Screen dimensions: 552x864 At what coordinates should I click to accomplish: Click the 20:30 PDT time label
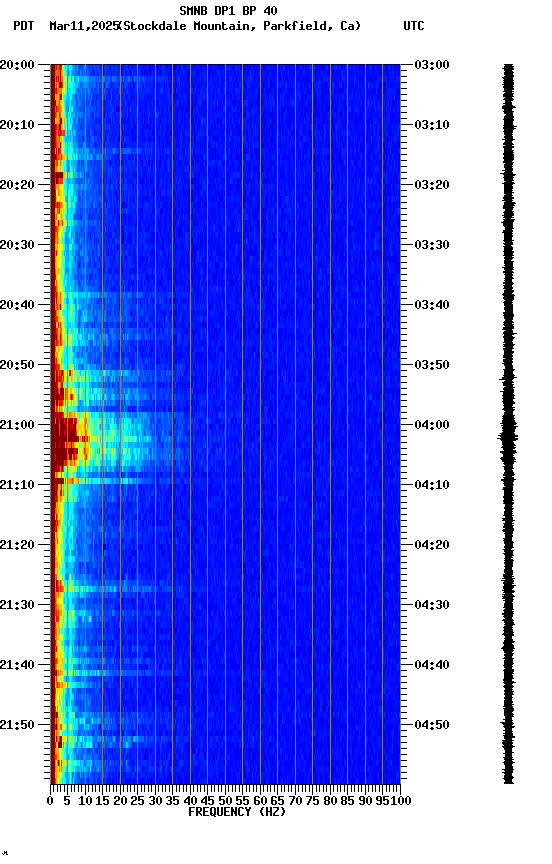pos(17,245)
